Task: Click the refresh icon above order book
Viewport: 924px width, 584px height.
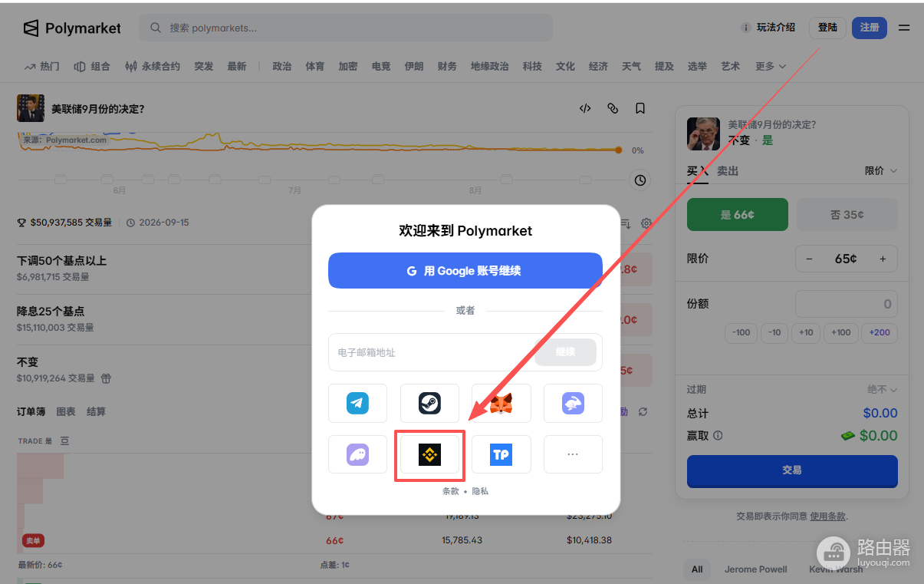Action: pos(643,411)
